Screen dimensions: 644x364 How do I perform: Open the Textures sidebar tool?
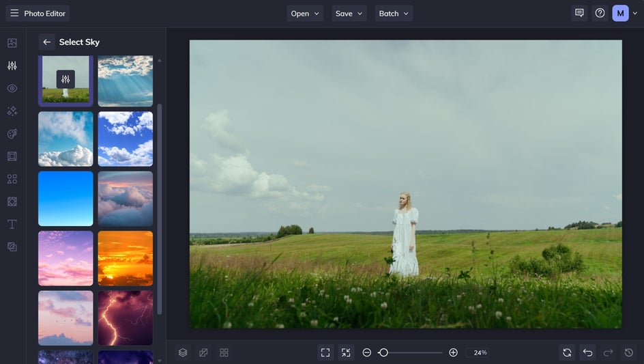pyautogui.click(x=12, y=201)
